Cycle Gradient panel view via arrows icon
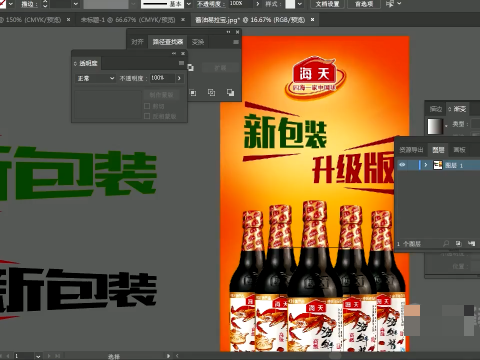Viewport: 480px width, 360px height. pyautogui.click(x=449, y=109)
